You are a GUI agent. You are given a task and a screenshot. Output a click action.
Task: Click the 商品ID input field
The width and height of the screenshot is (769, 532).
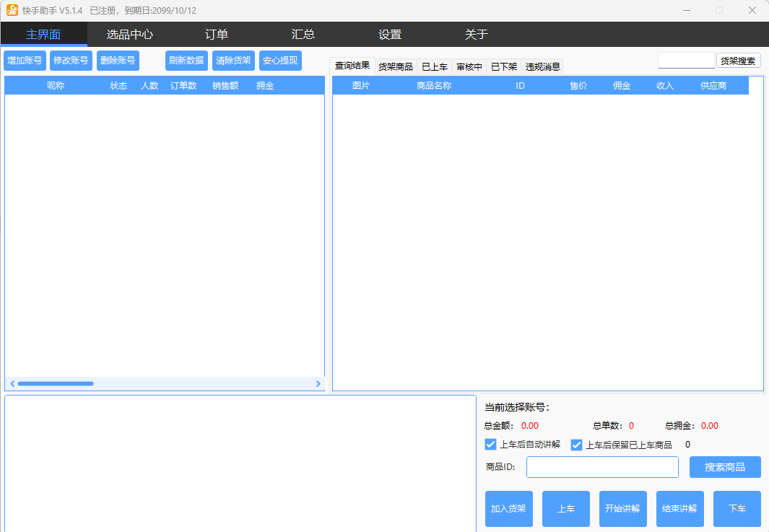[x=602, y=467]
